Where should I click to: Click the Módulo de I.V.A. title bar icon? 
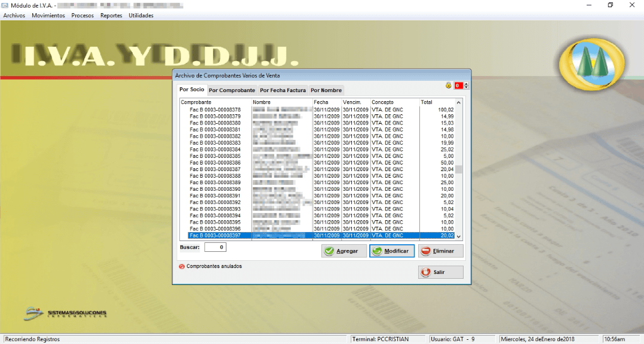click(x=5, y=5)
